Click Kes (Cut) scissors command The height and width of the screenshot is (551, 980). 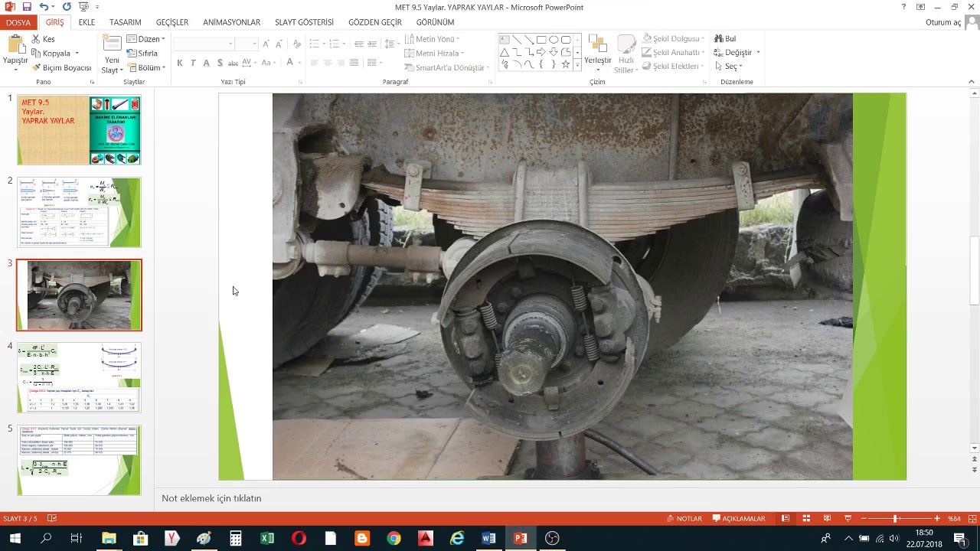(43, 39)
